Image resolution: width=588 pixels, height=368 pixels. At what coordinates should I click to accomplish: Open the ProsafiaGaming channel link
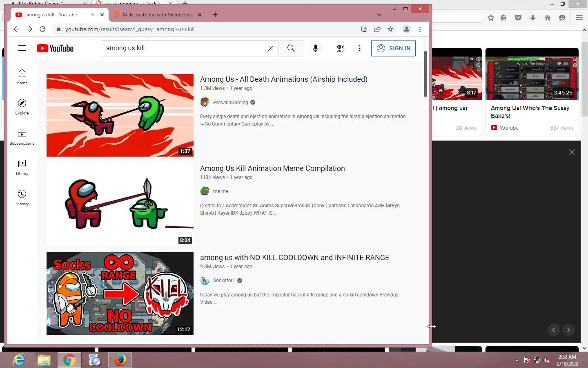pos(230,103)
